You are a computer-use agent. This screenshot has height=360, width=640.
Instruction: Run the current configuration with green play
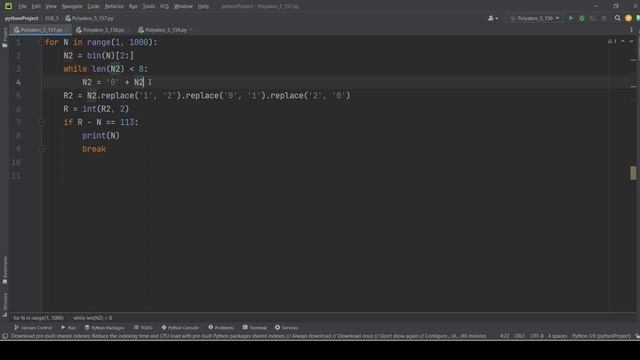click(x=571, y=18)
